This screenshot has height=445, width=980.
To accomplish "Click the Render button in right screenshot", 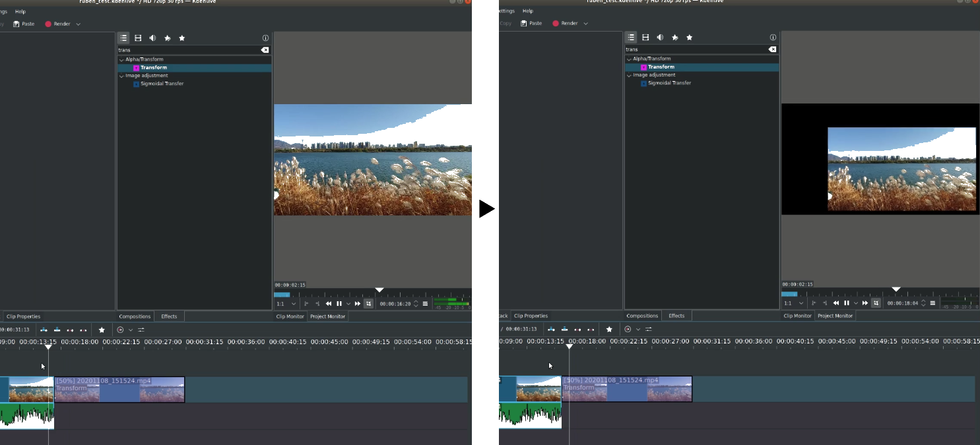I will 565,23.
